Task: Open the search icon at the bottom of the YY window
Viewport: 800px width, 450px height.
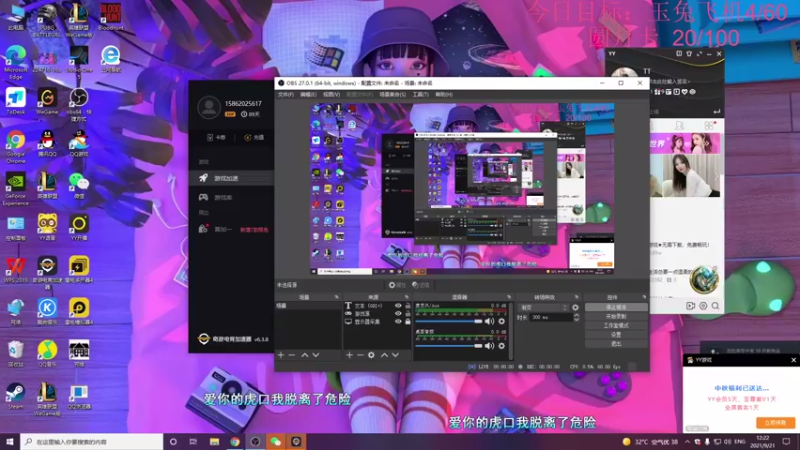Action: pos(715,306)
